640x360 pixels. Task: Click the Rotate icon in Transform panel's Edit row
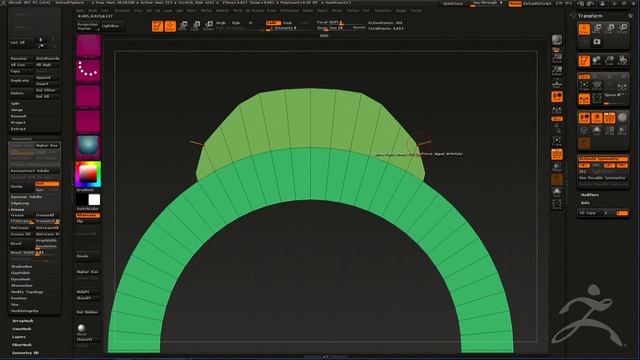(x=622, y=61)
